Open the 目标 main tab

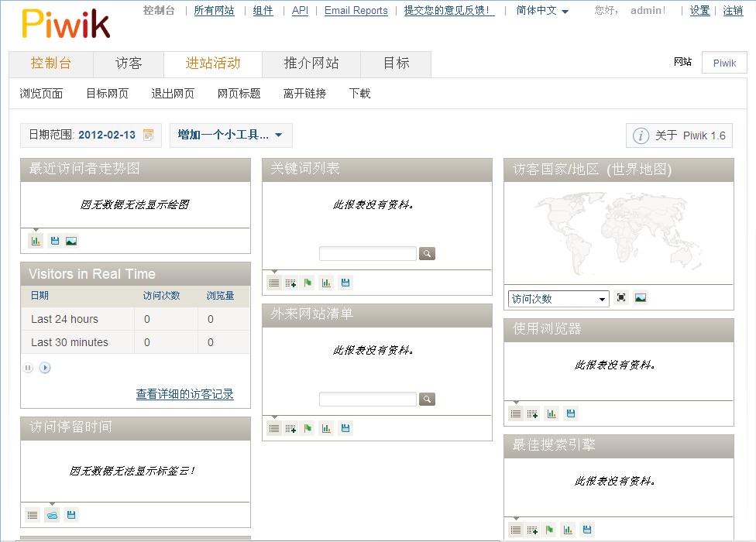[x=397, y=63]
